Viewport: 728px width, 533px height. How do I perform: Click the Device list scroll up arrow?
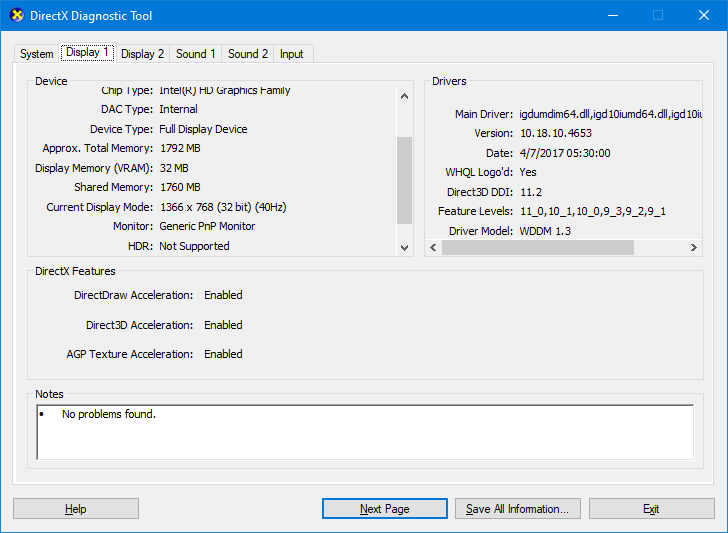[405, 97]
